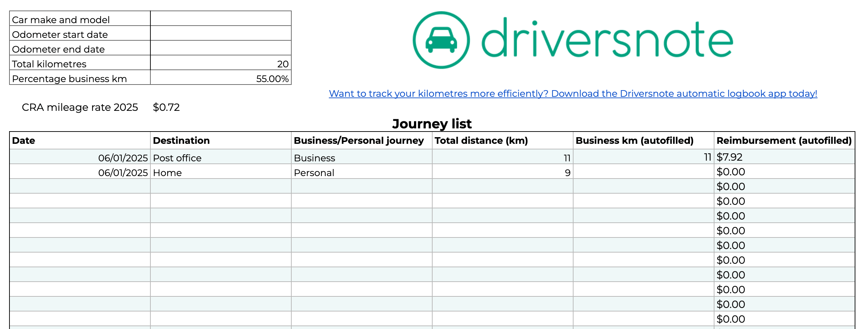Select the Home destination cell
Screen dimensions: 868x329
221,172
